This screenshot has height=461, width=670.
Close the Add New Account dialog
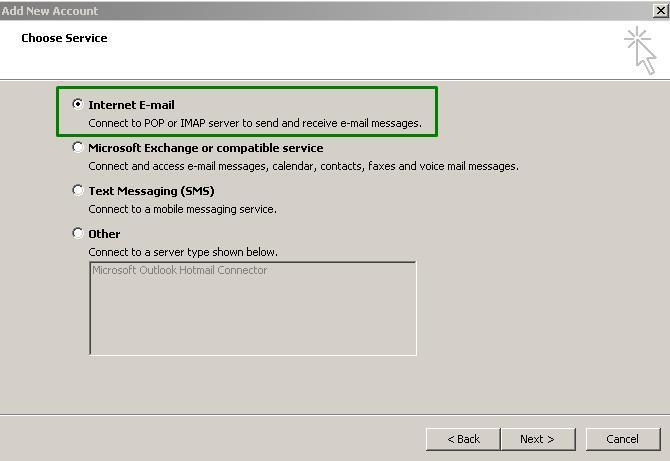661,10
